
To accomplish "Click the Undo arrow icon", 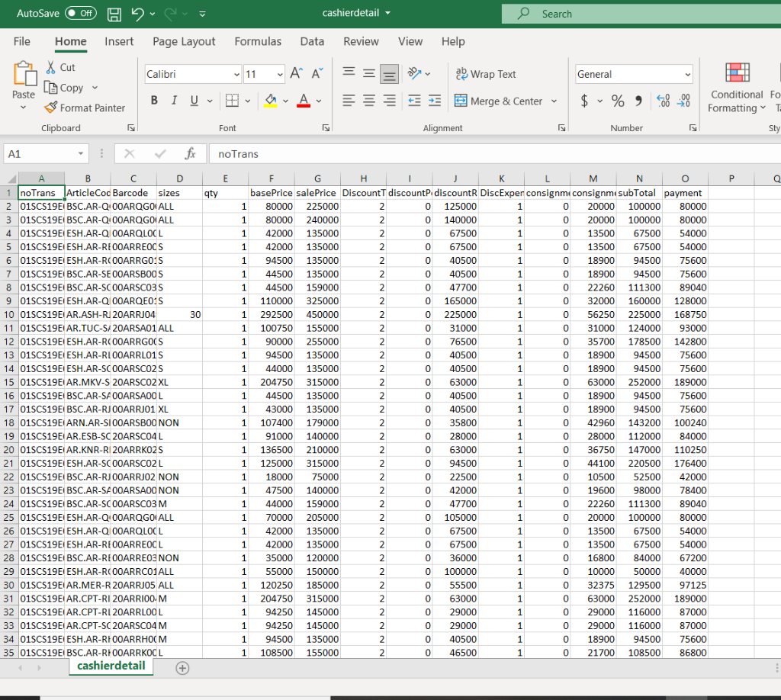I will (138, 14).
